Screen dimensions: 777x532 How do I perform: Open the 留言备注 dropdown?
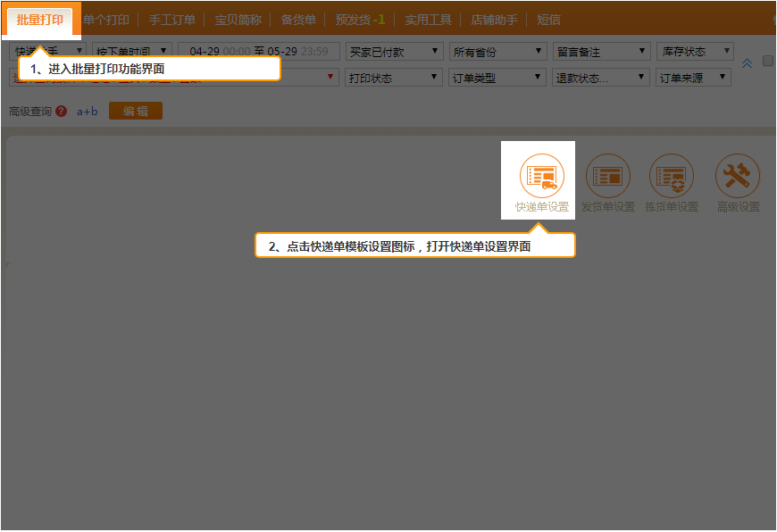click(600, 53)
